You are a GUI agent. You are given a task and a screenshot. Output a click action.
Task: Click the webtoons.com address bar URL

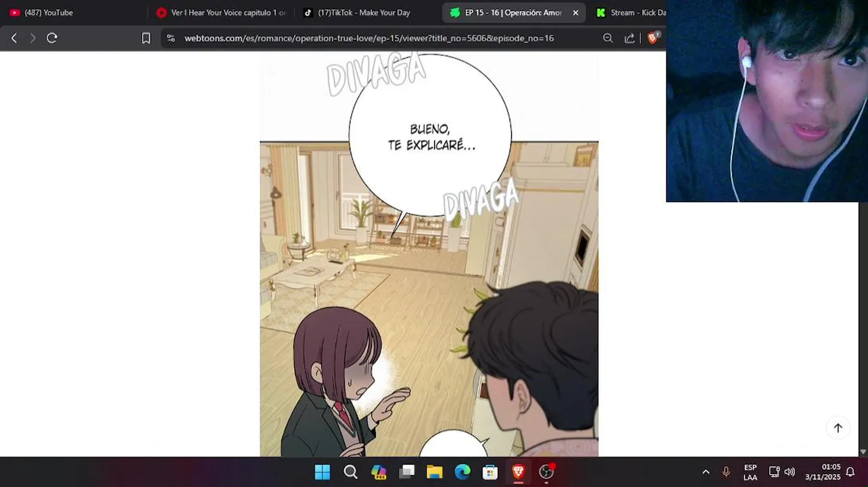point(369,38)
